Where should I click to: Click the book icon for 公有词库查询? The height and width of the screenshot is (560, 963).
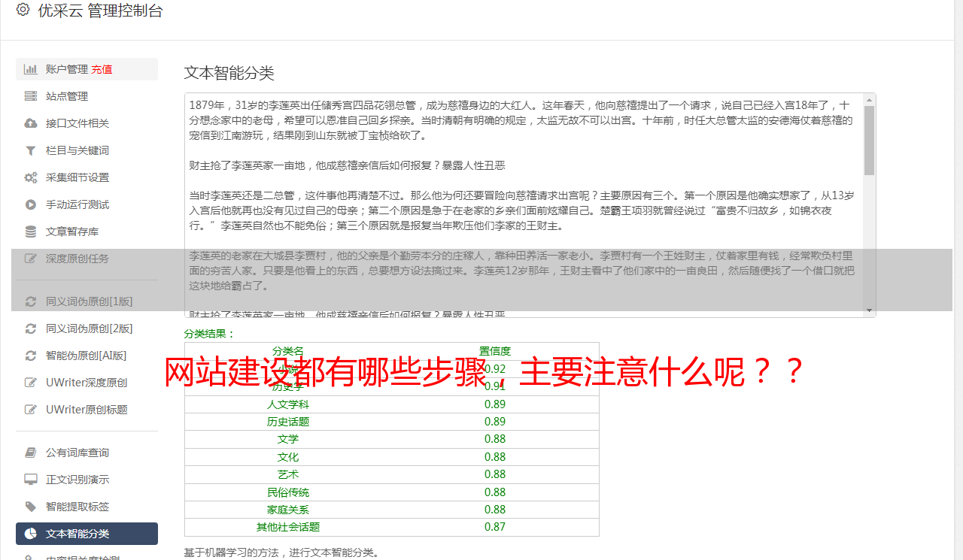(x=31, y=453)
